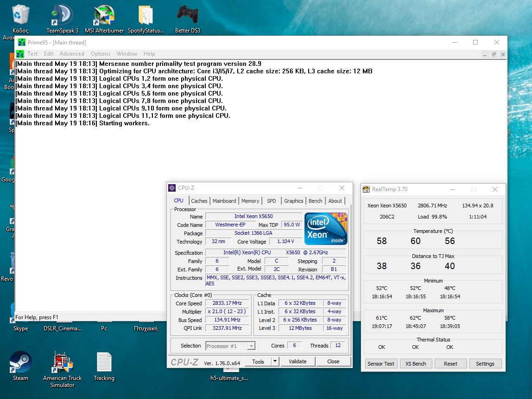Image resolution: width=532 pixels, height=399 pixels.
Task: Run Sensor Test in RealTemp
Action: [381, 363]
